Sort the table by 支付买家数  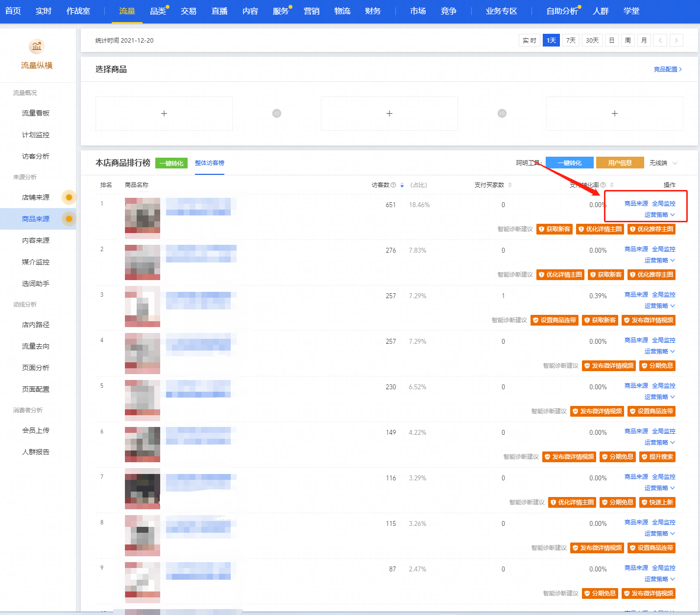click(x=510, y=185)
